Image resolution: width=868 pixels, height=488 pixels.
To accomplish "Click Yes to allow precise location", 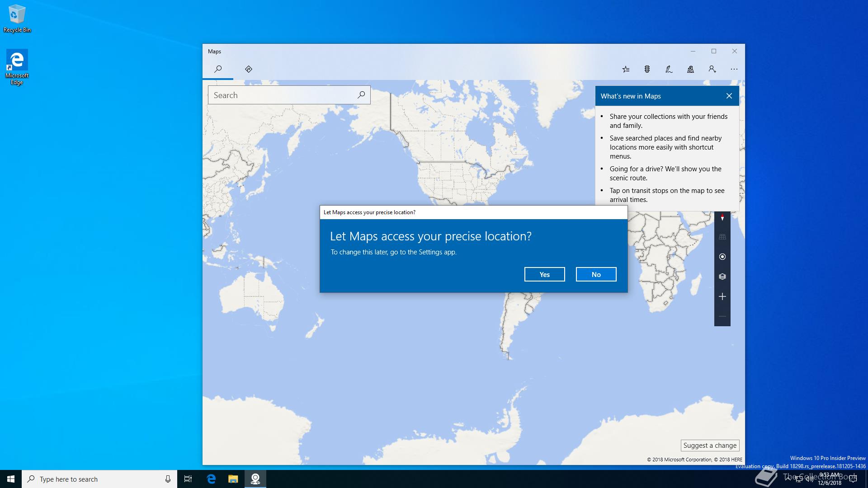I will [544, 274].
